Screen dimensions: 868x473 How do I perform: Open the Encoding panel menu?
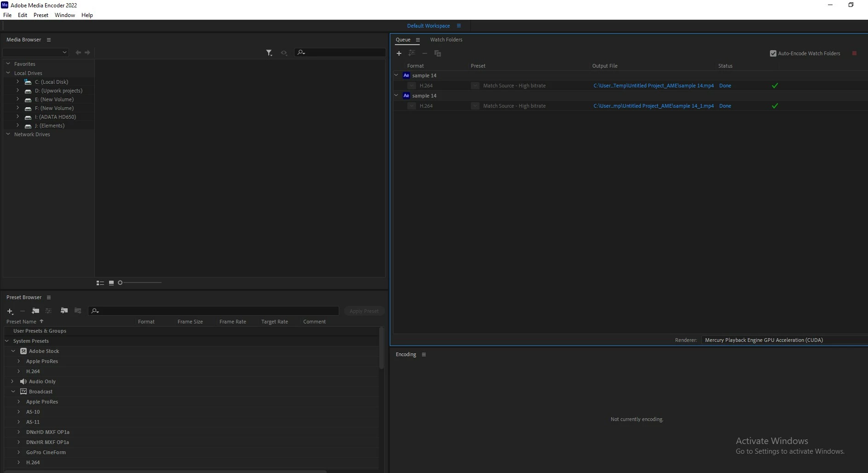tap(424, 354)
